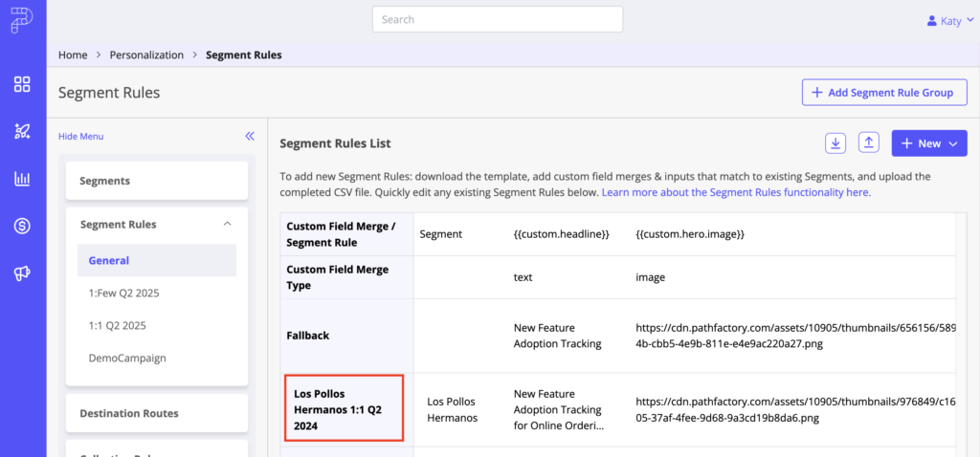Screen dimensions: 980x457
Task: Collapse the Segment Rules section chevron
Action: (x=228, y=224)
